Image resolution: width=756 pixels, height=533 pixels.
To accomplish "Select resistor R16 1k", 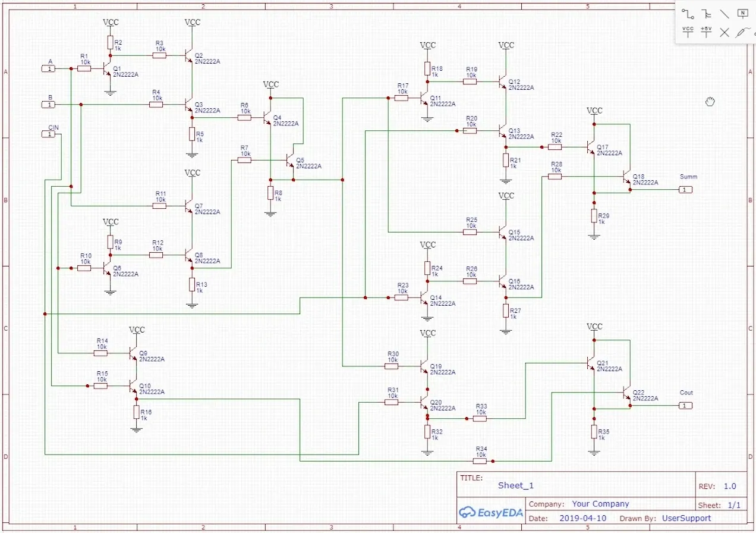I will [137, 412].
